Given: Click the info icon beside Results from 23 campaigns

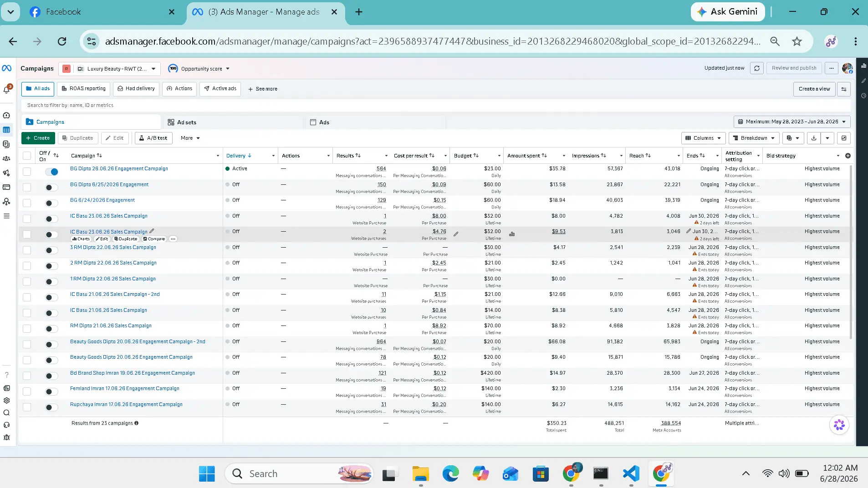Looking at the screenshot, I should point(136,423).
